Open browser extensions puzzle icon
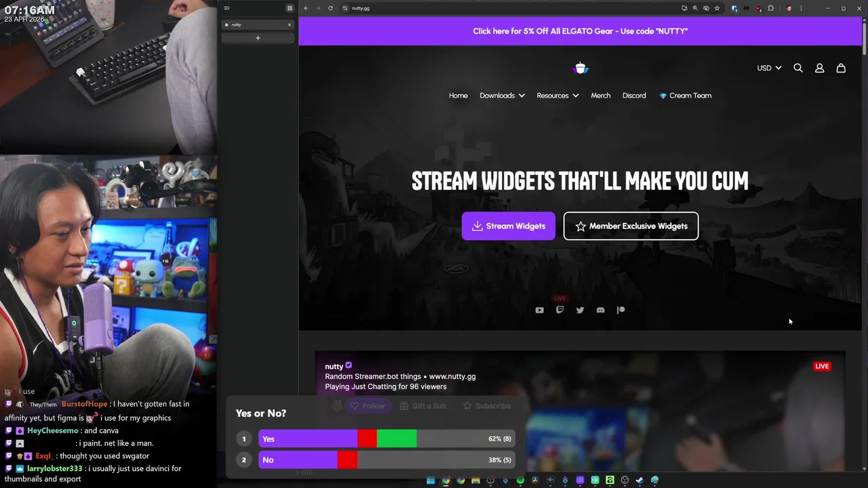Image resolution: width=868 pixels, height=488 pixels. (770, 8)
